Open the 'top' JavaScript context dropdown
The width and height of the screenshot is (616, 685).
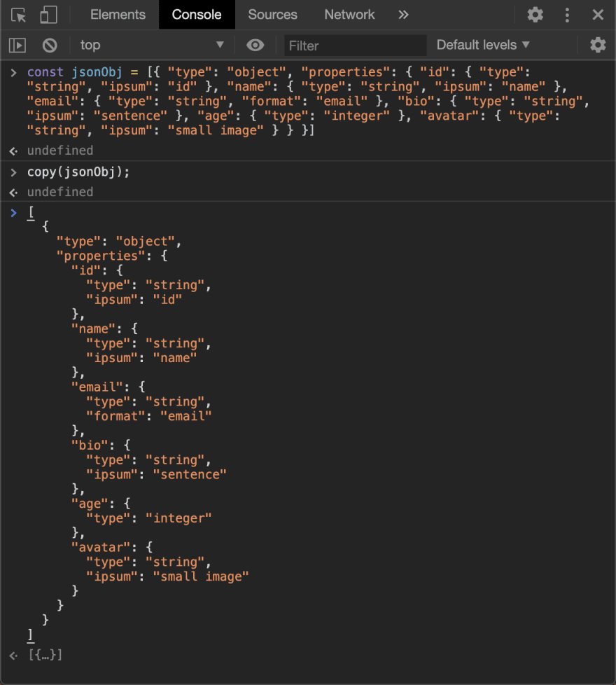[151, 45]
